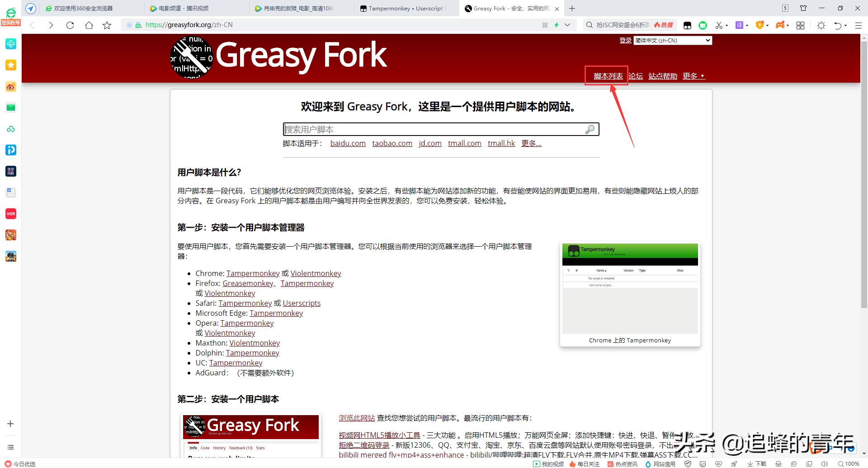Viewport: 868px width, 468px height.
Task: Expand the 更多 navigation menu
Action: tap(693, 76)
